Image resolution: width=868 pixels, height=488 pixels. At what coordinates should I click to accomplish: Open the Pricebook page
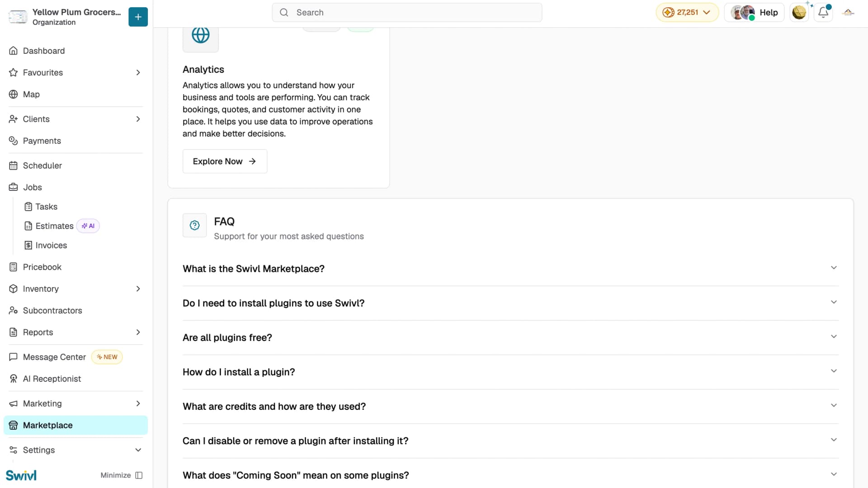click(75, 267)
